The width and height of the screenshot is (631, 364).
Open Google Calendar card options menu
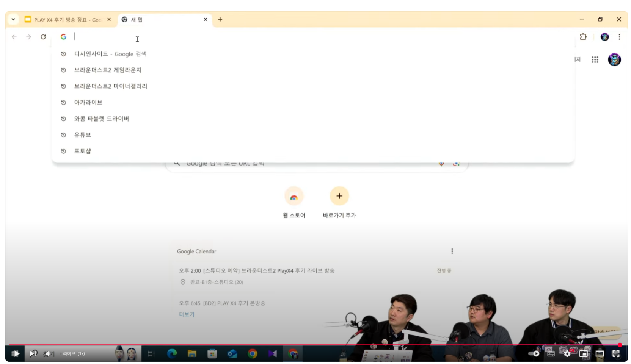coord(452,251)
